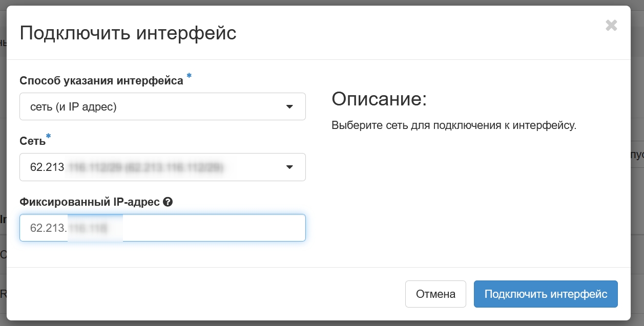Open the Способ указания интерфейса combo box
Image resolution: width=644 pixels, height=326 pixels.
(x=162, y=106)
